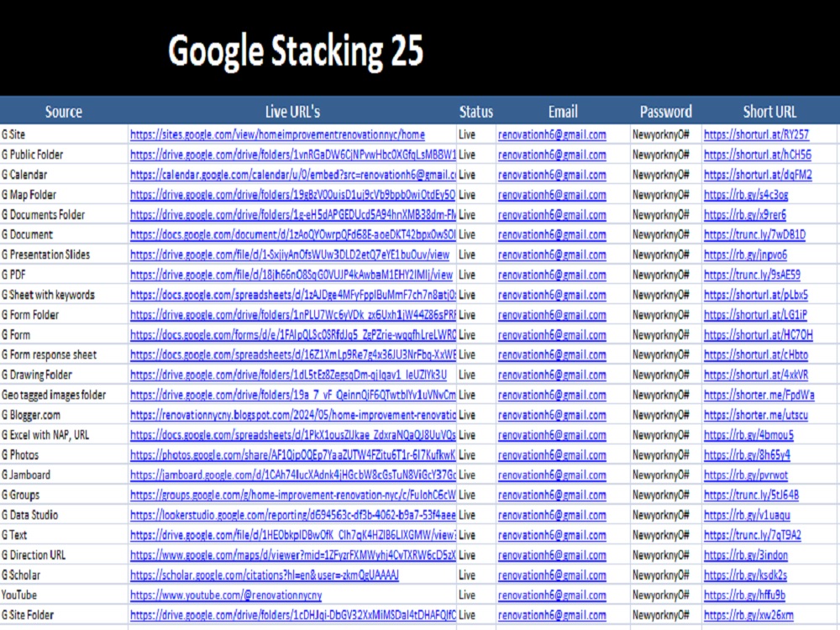Open short URL rb.gy/4bmou5
Image resolution: width=840 pixels, height=630 pixels.
point(749,435)
